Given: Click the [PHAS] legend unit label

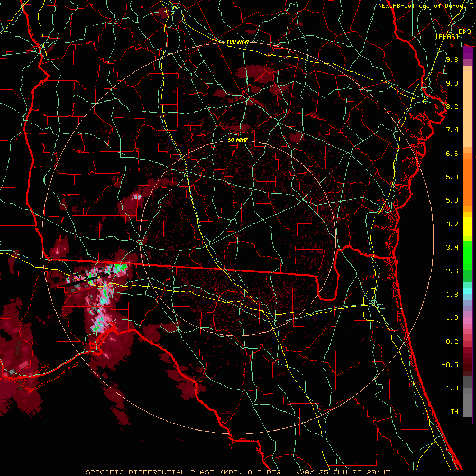Looking at the screenshot, I should click(x=447, y=36).
